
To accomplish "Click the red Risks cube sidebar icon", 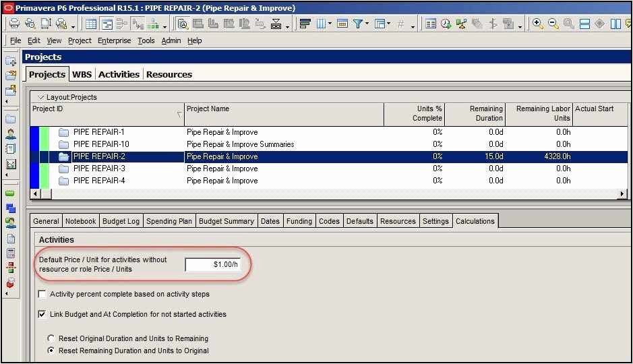I will [11, 282].
